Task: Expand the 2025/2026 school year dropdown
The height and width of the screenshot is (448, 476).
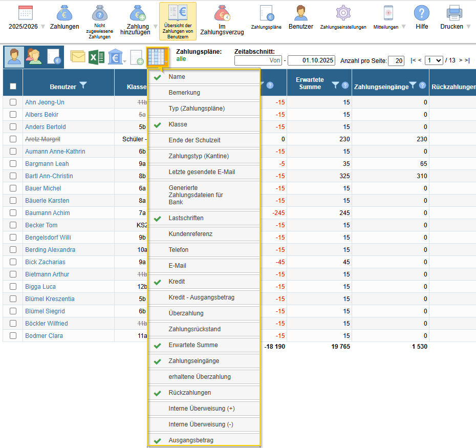Action: tap(43, 27)
